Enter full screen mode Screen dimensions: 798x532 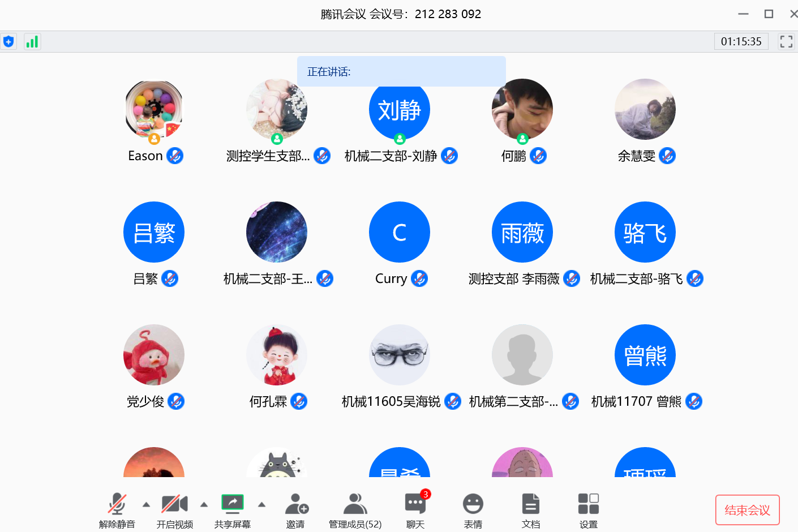coord(786,41)
